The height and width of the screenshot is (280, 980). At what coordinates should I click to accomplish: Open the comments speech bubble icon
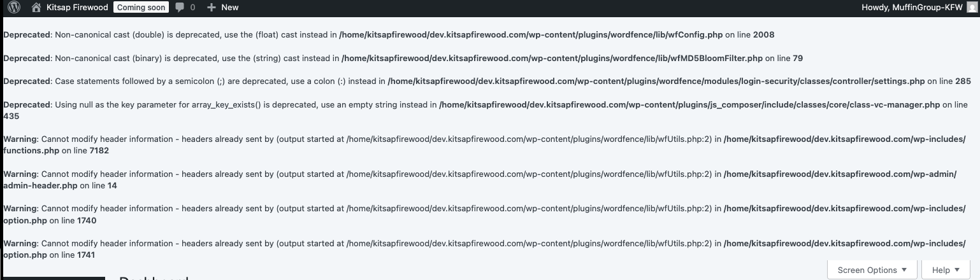pyautogui.click(x=180, y=8)
